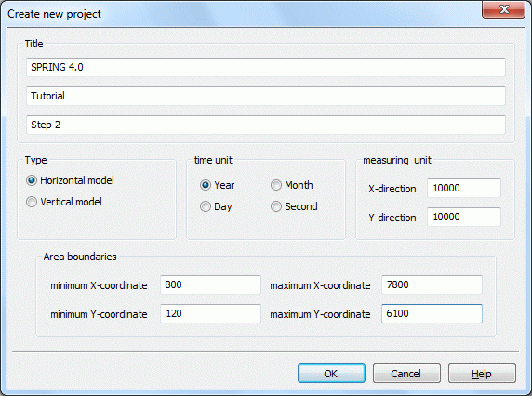Choose Day as the time unit
532x396 pixels.
[206, 206]
